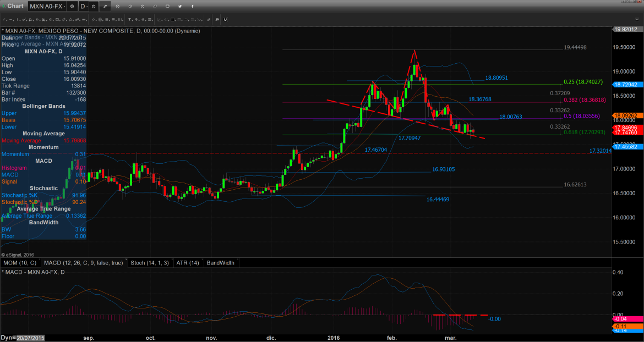Select the ellipse drawing tool
This screenshot has height=342, width=644.
51,20
